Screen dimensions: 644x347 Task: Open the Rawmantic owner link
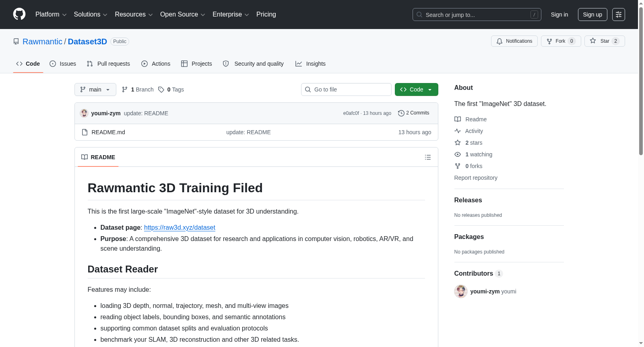click(x=42, y=42)
